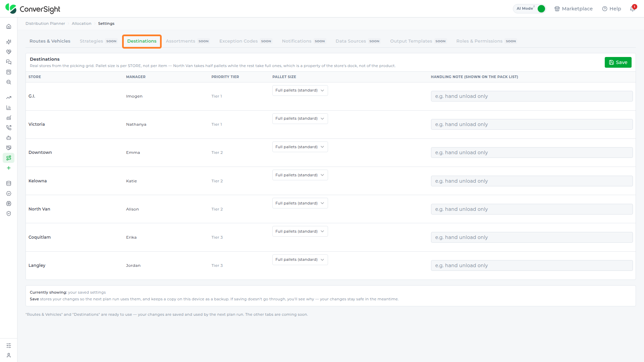Click handling note field for Coquitlam
The height and width of the screenshot is (362, 644).
coord(532,237)
